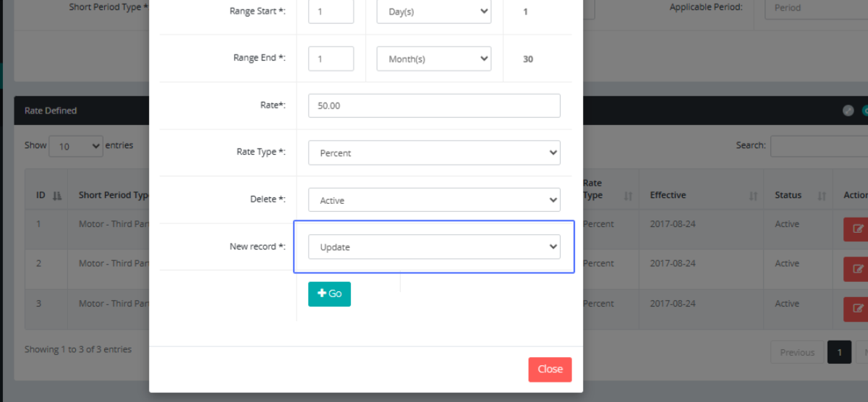Click the edit icon for row 3
The width and height of the screenshot is (868, 402).
pos(858,309)
